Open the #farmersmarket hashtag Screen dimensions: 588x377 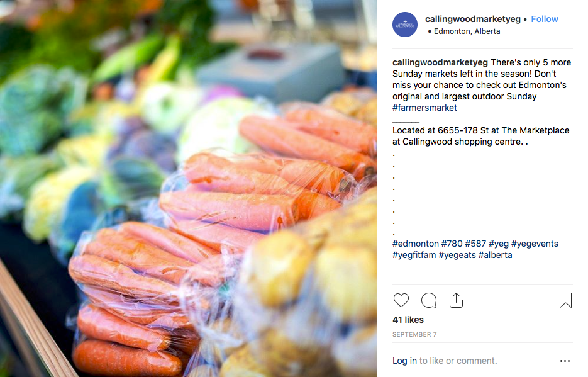(x=424, y=108)
